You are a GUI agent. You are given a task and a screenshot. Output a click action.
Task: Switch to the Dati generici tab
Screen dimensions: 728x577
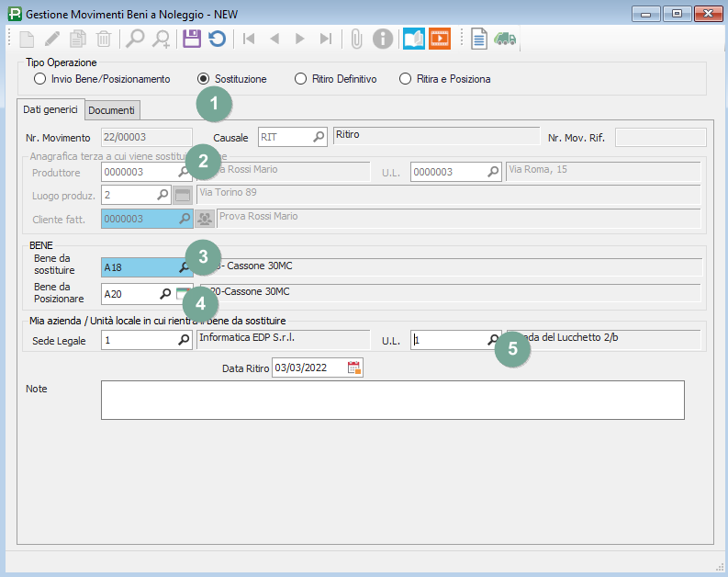pos(50,109)
